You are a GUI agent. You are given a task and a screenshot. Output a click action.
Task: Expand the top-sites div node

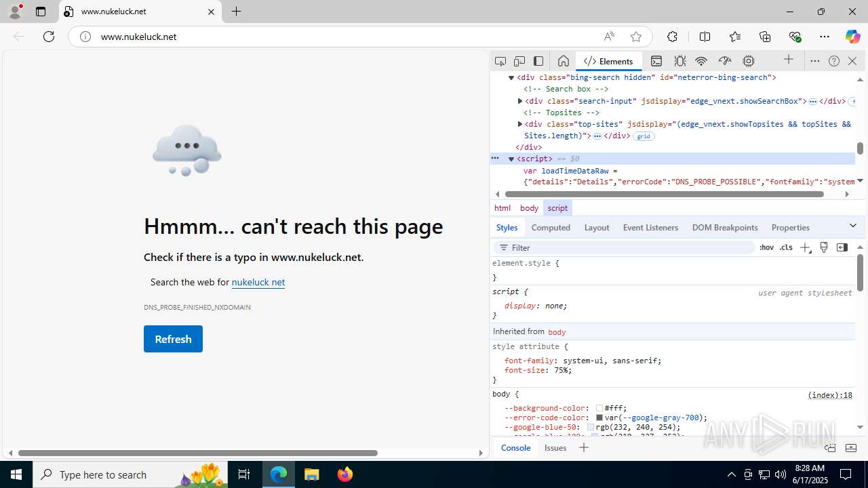pos(520,124)
